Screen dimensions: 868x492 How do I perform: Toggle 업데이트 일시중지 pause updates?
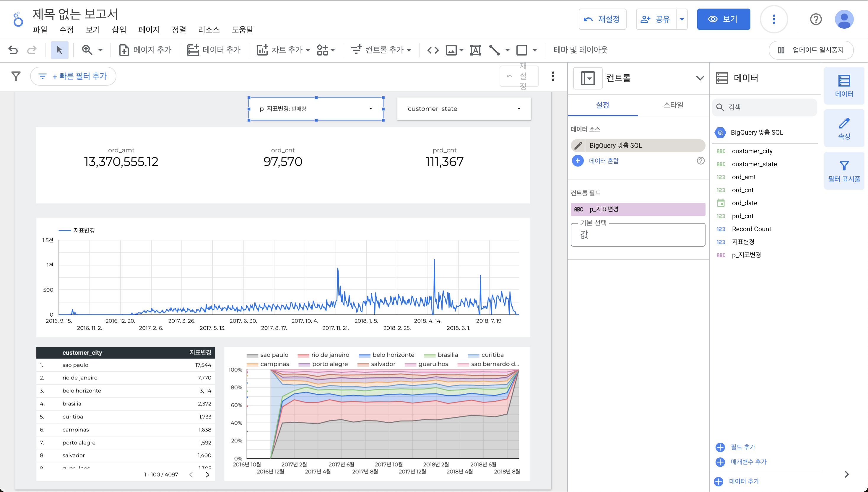(811, 50)
